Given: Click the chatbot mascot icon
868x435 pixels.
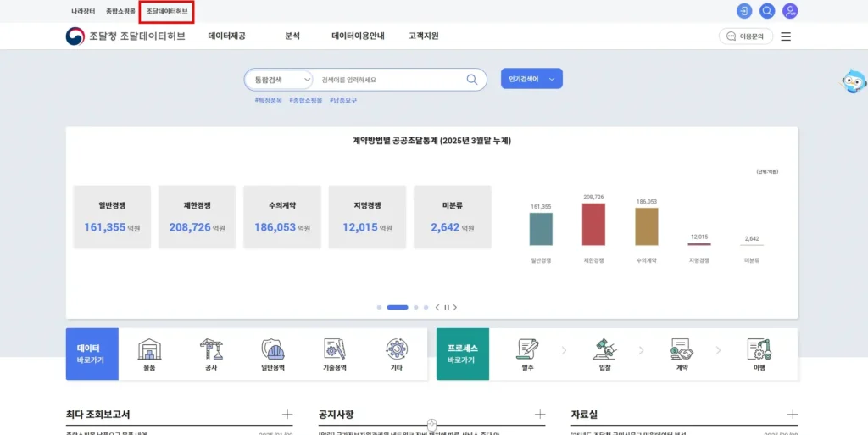Looking at the screenshot, I should tap(852, 81).
